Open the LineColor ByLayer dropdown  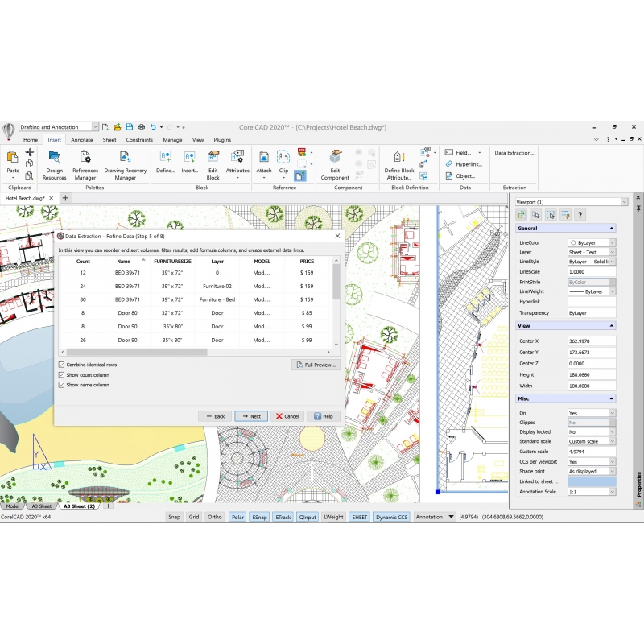coord(612,243)
